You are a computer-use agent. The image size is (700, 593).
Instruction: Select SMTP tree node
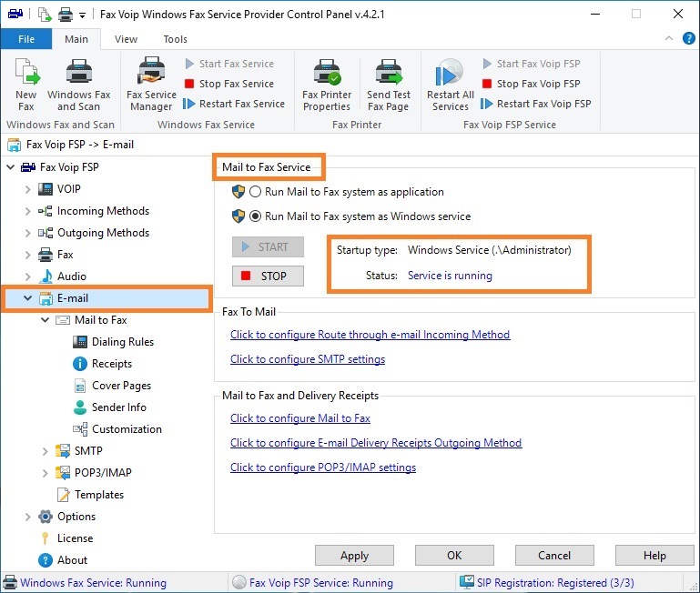tap(88, 451)
